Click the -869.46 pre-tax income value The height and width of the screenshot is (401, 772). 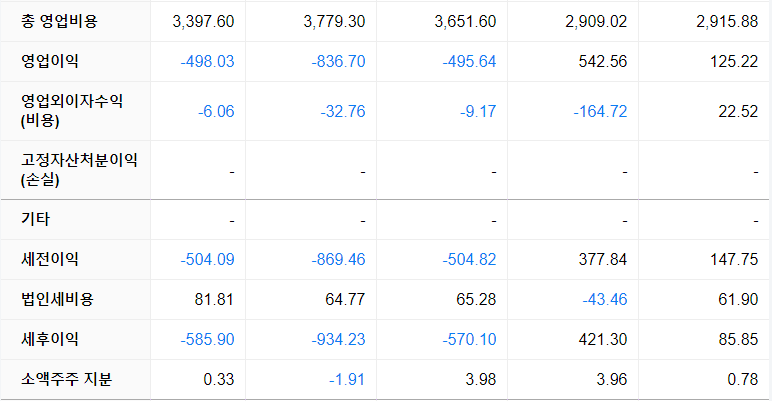tap(338, 259)
